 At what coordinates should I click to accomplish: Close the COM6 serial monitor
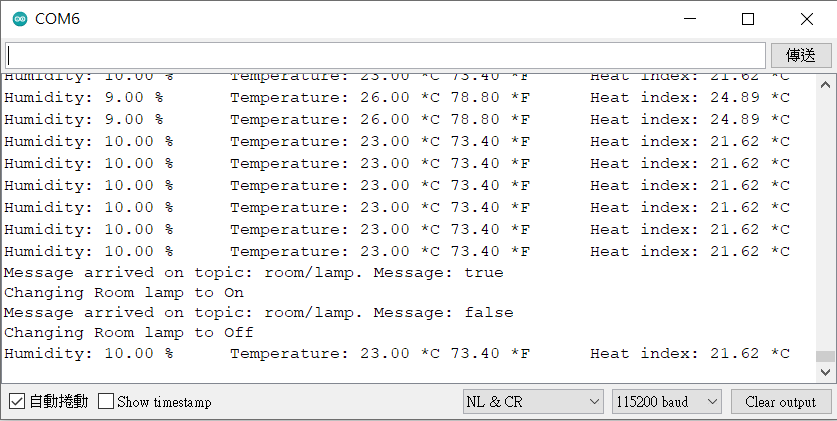[806, 19]
